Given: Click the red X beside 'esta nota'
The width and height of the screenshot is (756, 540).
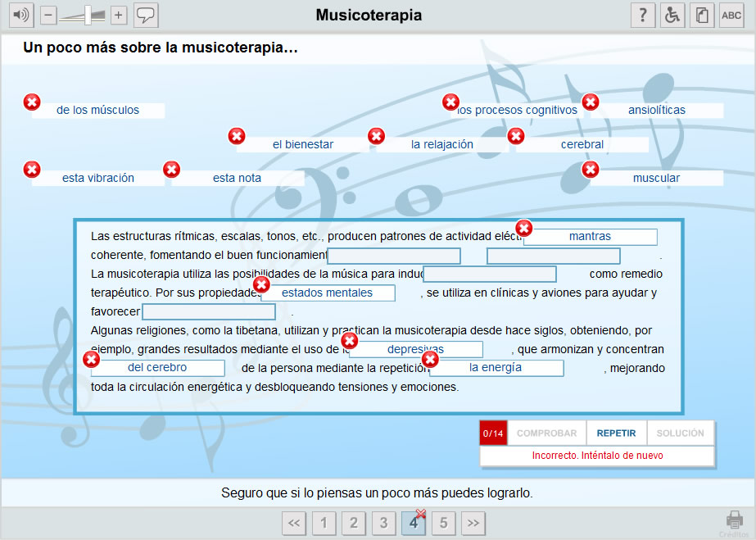Looking at the screenshot, I should point(172,170).
